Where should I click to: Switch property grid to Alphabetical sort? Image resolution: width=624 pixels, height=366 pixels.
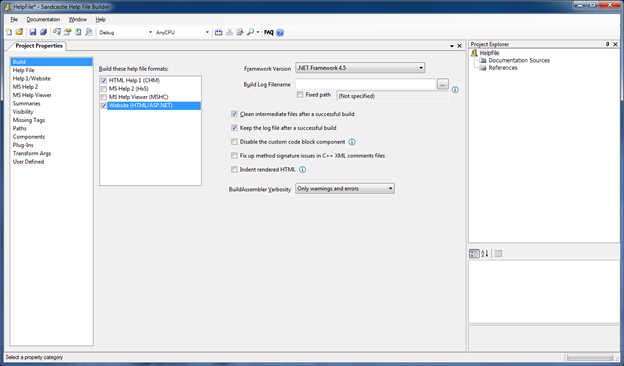click(484, 253)
